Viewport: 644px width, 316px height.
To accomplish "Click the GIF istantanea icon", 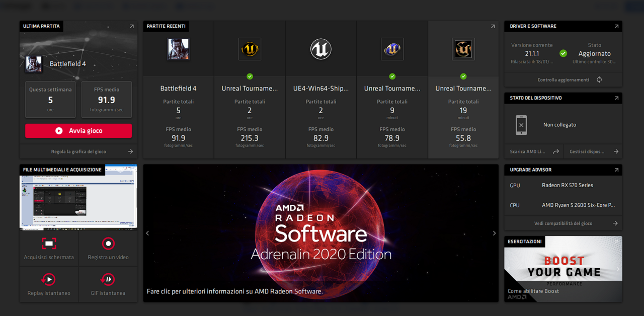I will tap(108, 279).
